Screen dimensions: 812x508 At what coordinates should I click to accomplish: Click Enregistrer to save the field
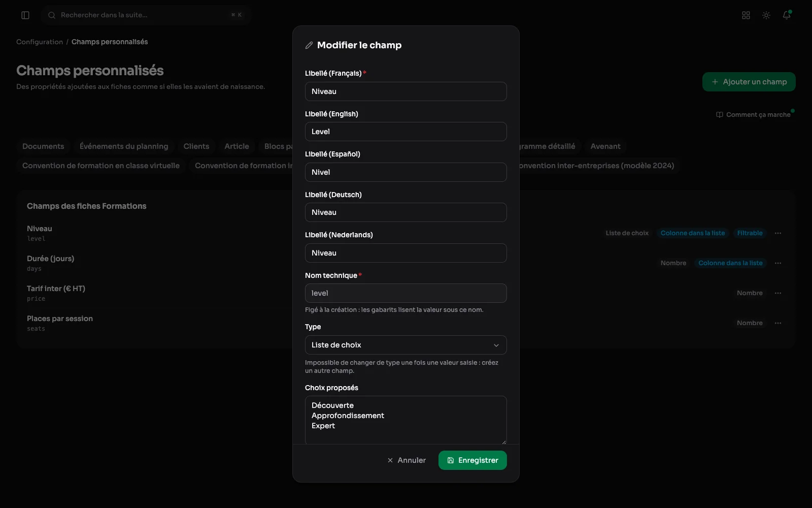(x=472, y=460)
